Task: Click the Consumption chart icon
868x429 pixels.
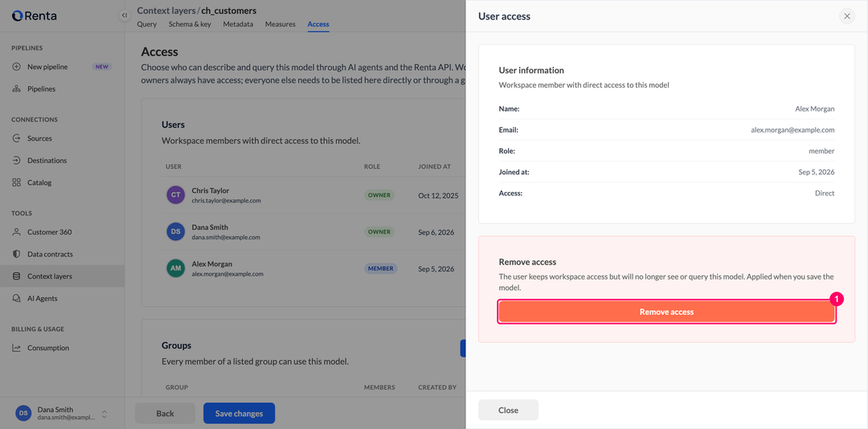Action: click(x=17, y=348)
